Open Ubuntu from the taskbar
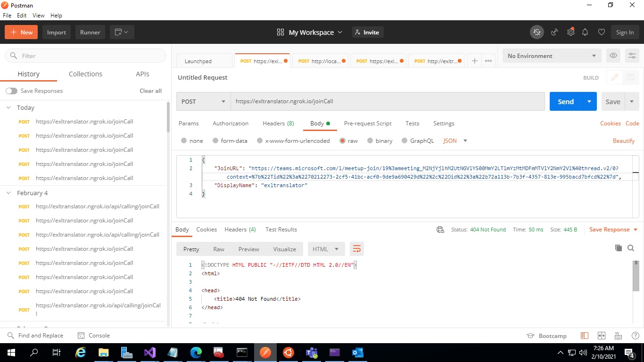Image resolution: width=644 pixels, height=362 pixels. tap(288, 352)
